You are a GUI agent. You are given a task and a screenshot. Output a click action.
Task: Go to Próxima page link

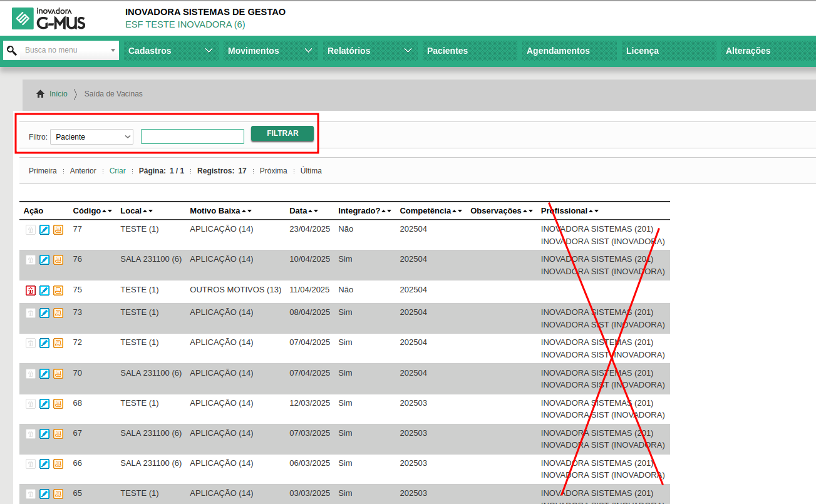(x=274, y=171)
